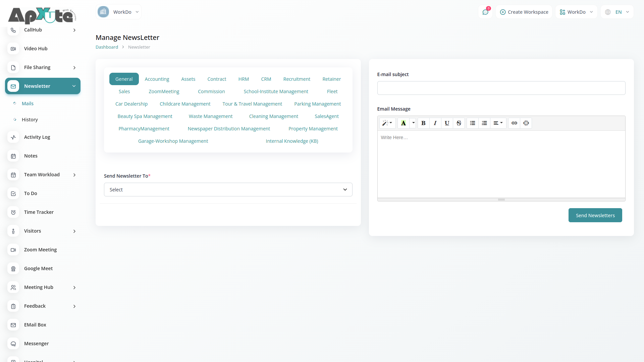Open the Send Newsletter To dropdown
This screenshot has height=362, width=644.
coord(228,190)
